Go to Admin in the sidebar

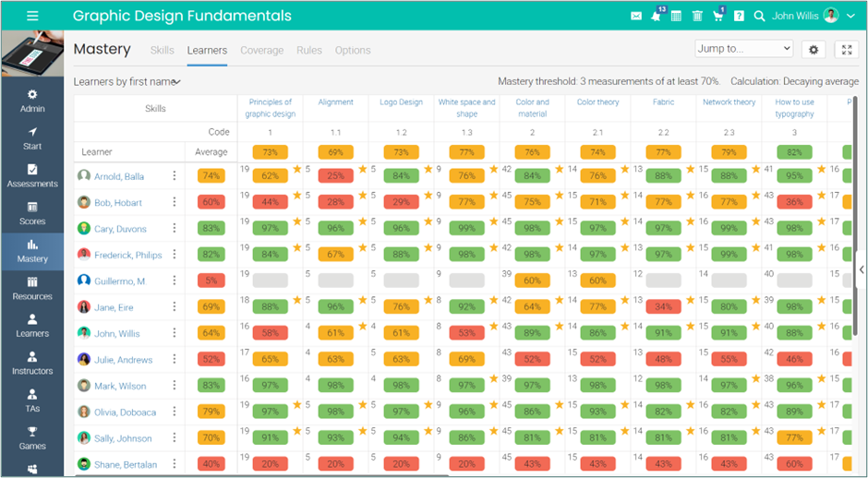[32, 102]
